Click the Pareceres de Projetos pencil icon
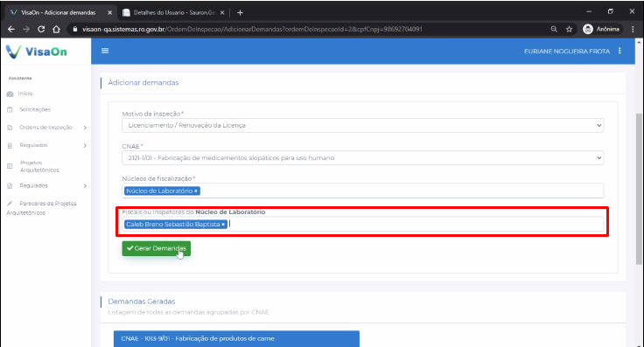This screenshot has height=347, width=644. (x=10, y=204)
